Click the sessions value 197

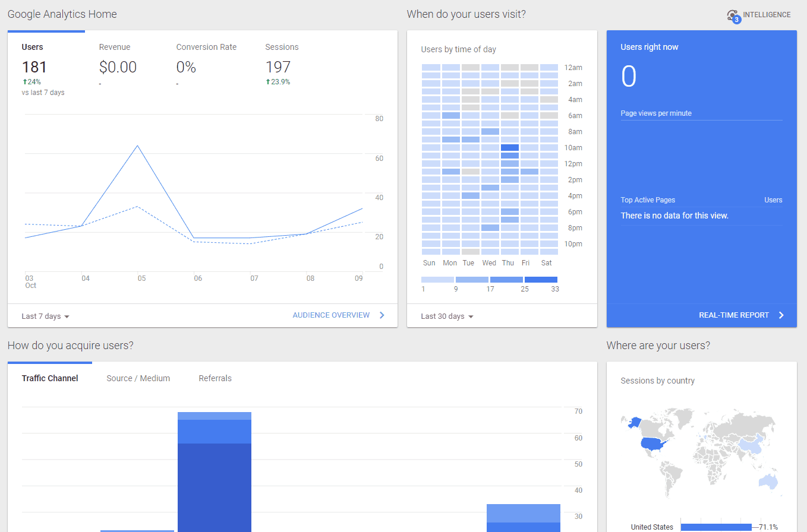pyautogui.click(x=278, y=67)
